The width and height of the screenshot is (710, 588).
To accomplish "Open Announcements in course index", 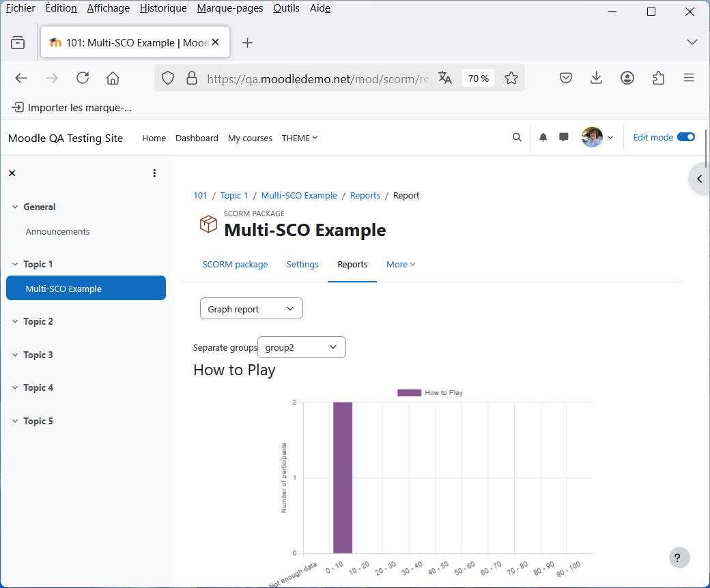I will pyautogui.click(x=57, y=231).
